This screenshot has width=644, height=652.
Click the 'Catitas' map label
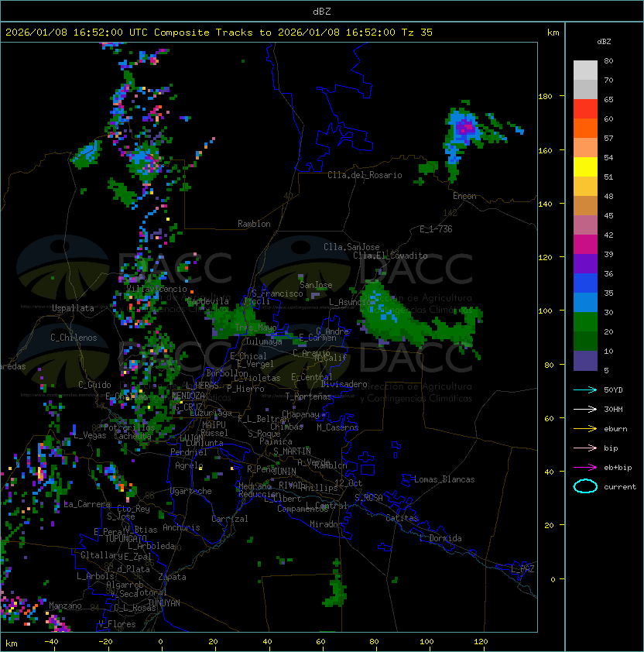[x=402, y=518]
